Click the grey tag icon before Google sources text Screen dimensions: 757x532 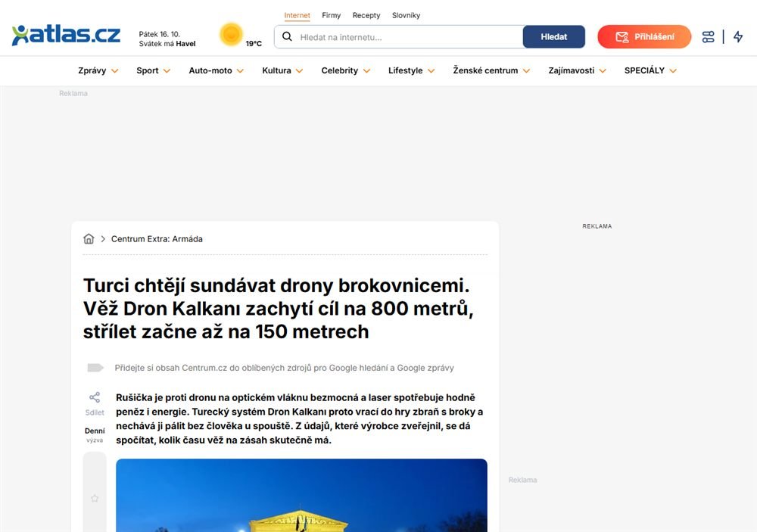[95, 368]
